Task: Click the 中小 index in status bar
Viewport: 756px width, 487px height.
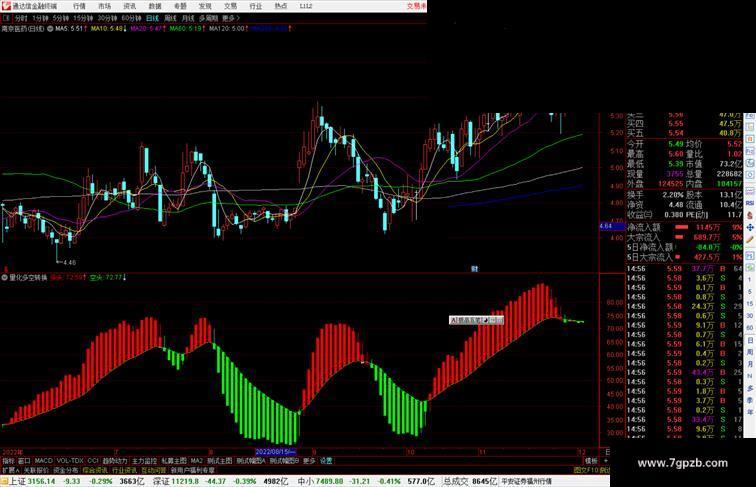Action: [x=305, y=481]
